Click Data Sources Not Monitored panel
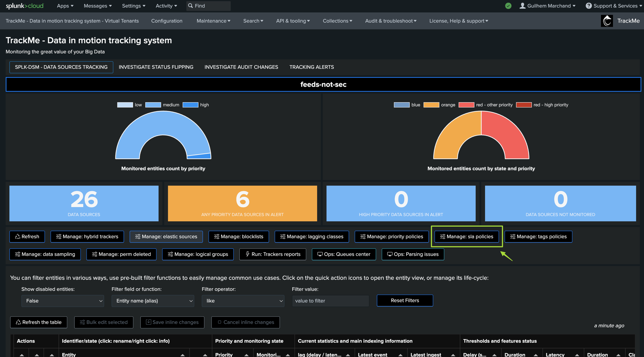Screen dimensions: 644x357 click(560, 204)
